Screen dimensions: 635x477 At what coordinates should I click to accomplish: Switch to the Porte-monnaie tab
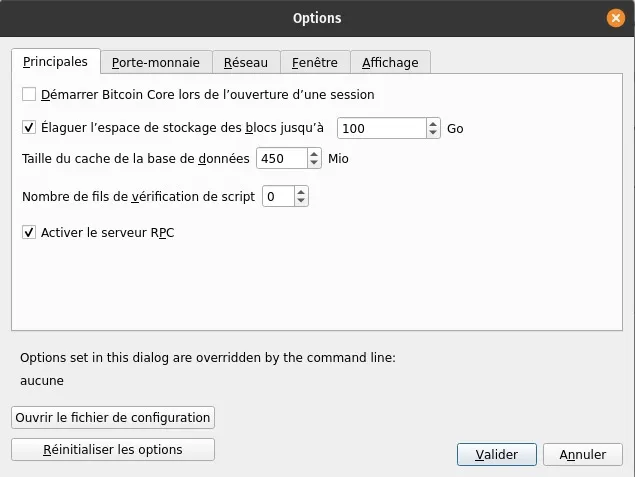coord(155,62)
